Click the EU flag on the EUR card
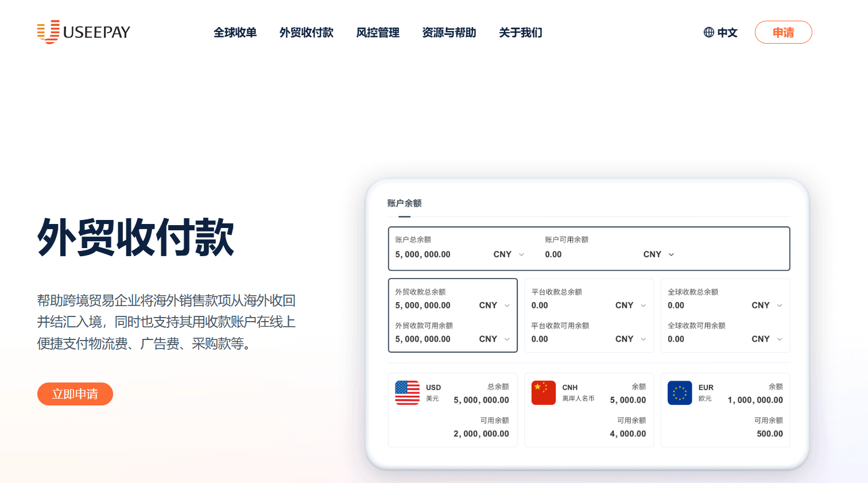The width and height of the screenshot is (868, 483). pos(680,394)
